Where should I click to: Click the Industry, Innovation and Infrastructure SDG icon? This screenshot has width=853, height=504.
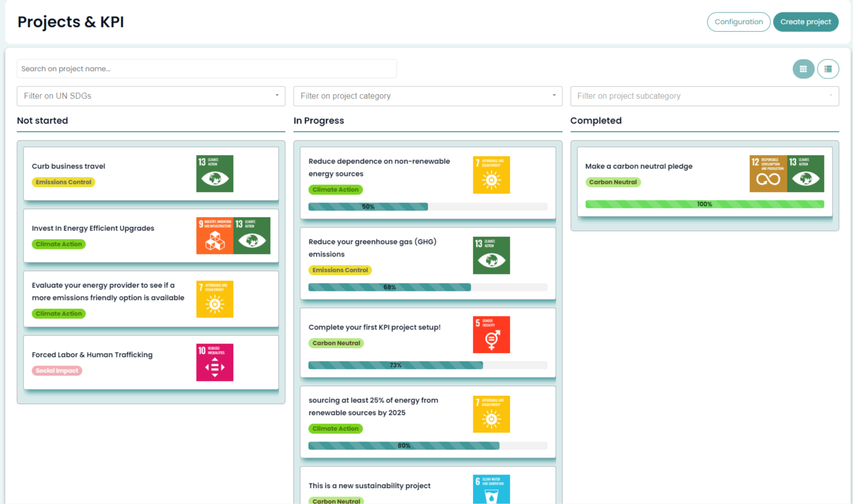(x=215, y=235)
